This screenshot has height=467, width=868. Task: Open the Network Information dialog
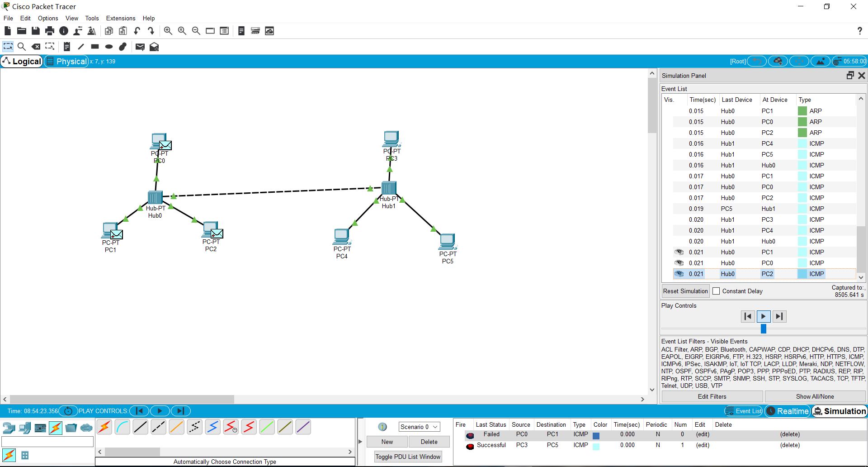pyautogui.click(x=63, y=31)
